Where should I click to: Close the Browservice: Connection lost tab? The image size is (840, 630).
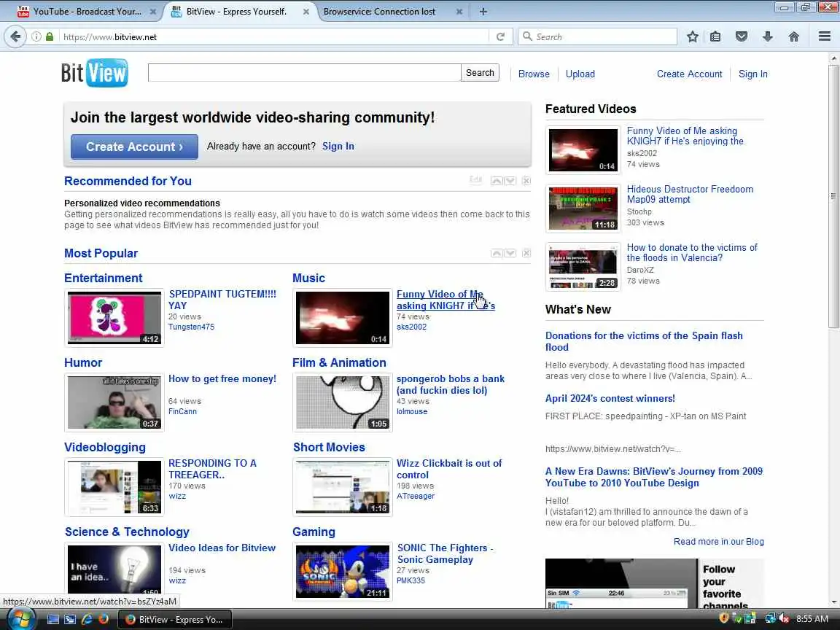point(459,11)
